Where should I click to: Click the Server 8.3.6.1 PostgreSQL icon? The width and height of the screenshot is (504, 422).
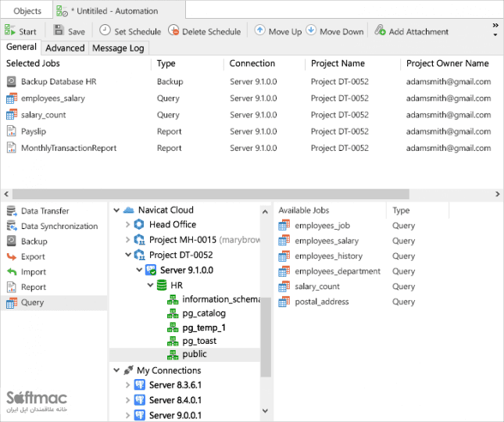point(140,384)
